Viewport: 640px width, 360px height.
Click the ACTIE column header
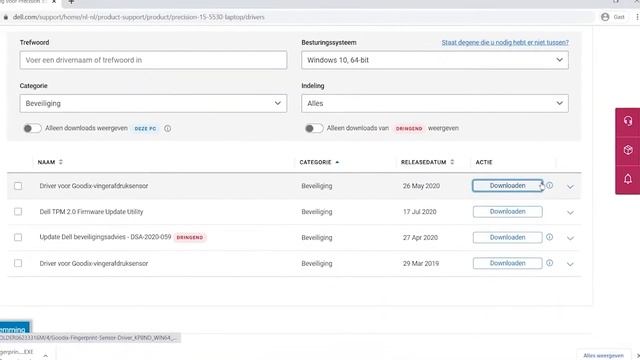[x=484, y=162]
